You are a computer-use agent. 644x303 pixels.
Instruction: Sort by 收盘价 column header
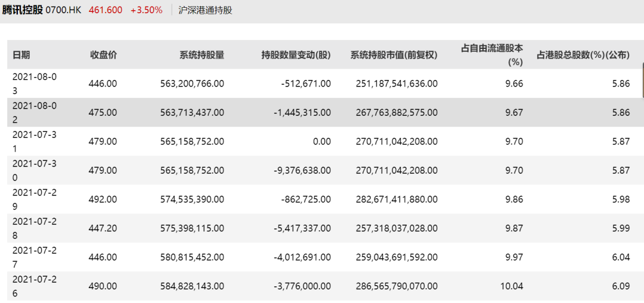[104, 55]
